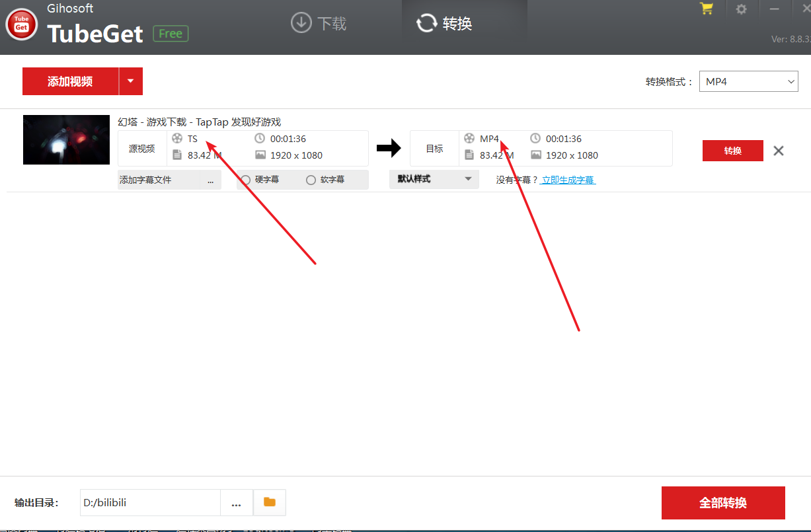Expand the 添加视频 dropdown arrow
This screenshot has height=532, width=811.
pyautogui.click(x=131, y=81)
